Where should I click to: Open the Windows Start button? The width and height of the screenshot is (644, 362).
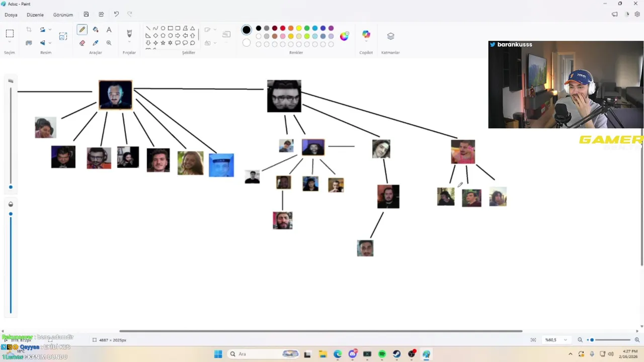pyautogui.click(x=218, y=354)
